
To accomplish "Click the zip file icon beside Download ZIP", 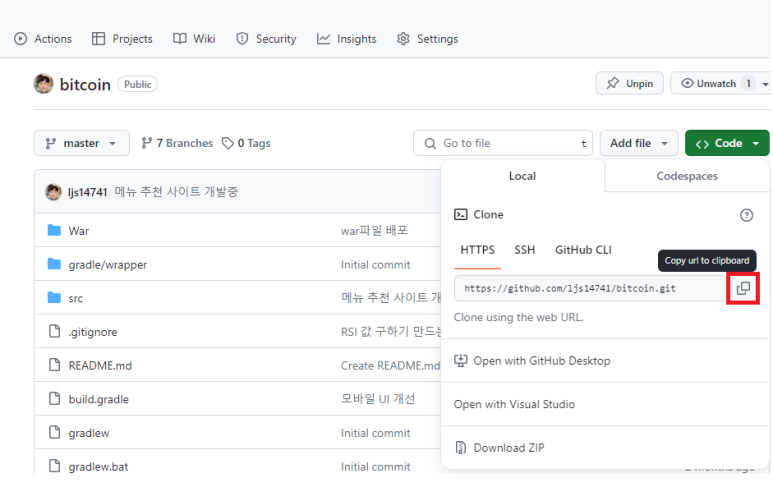I will (460, 448).
